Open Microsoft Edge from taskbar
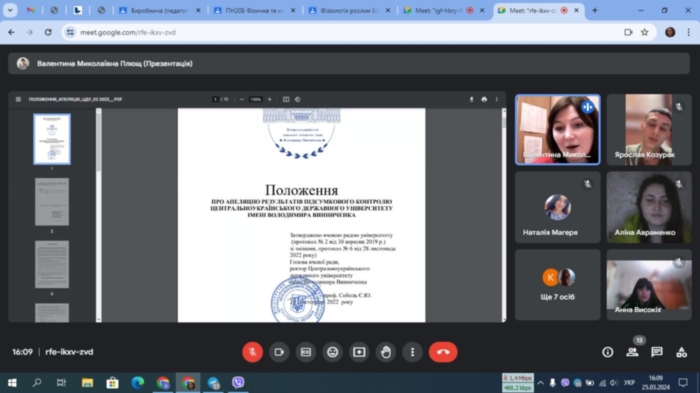This screenshot has height=393, width=700. (x=138, y=383)
